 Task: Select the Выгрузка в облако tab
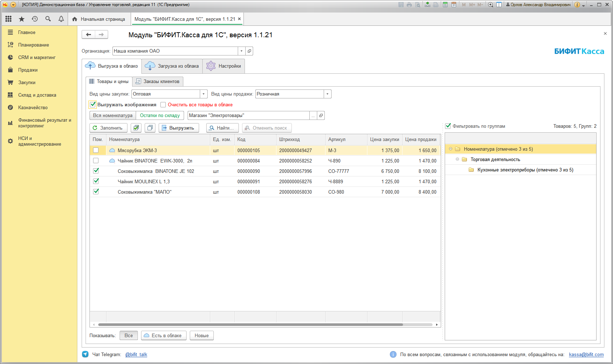[112, 66]
